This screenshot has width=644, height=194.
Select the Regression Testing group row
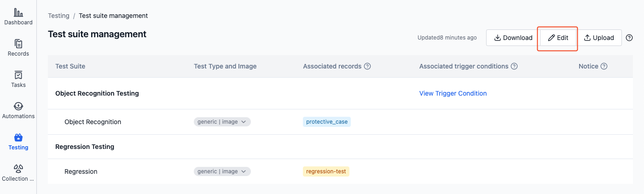[340, 147]
